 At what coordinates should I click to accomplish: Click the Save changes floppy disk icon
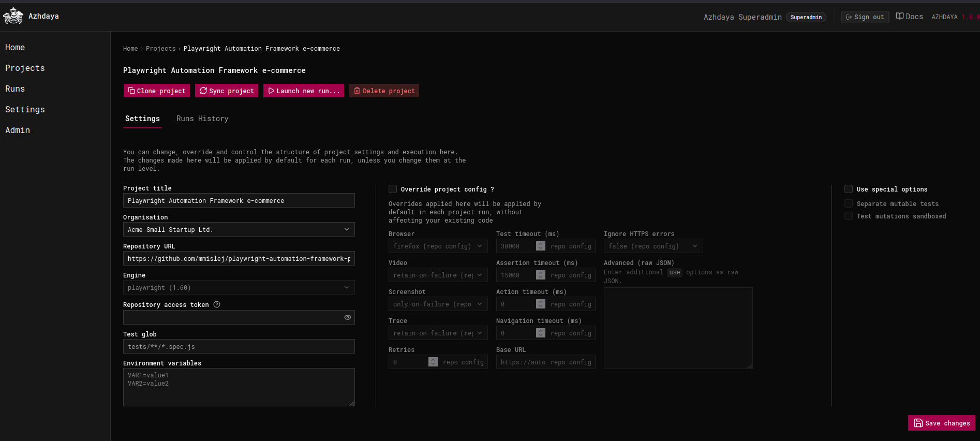pos(918,423)
